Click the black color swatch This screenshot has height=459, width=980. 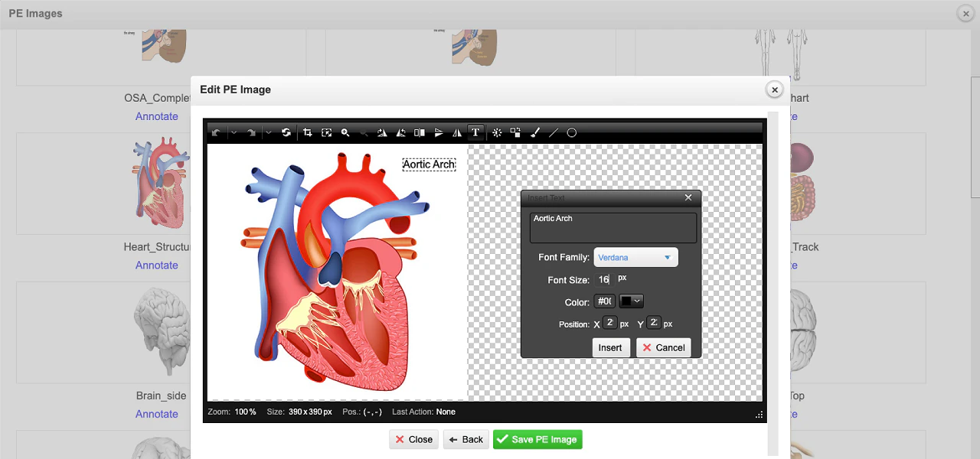pos(625,301)
